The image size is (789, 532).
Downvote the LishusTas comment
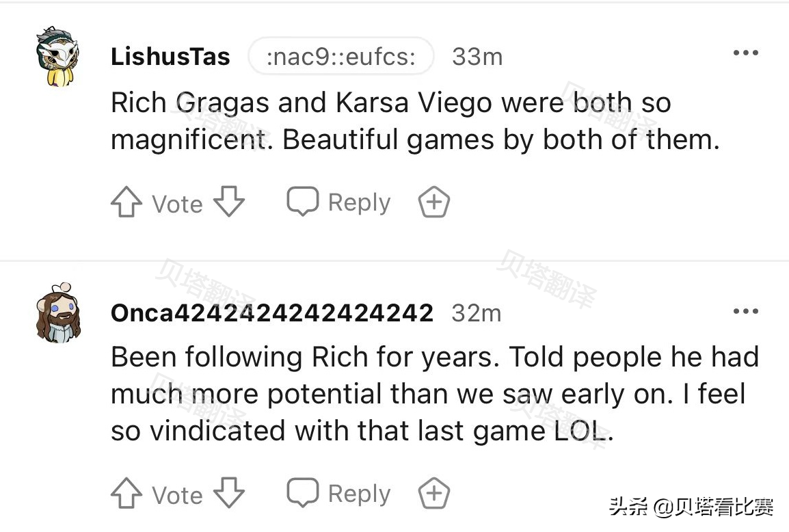[x=228, y=203]
